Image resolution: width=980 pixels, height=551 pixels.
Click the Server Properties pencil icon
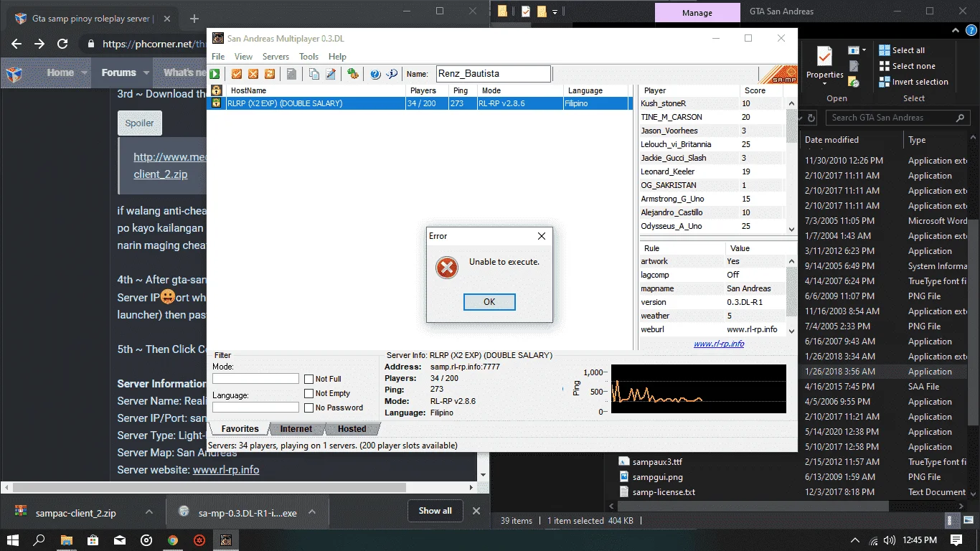[331, 74]
